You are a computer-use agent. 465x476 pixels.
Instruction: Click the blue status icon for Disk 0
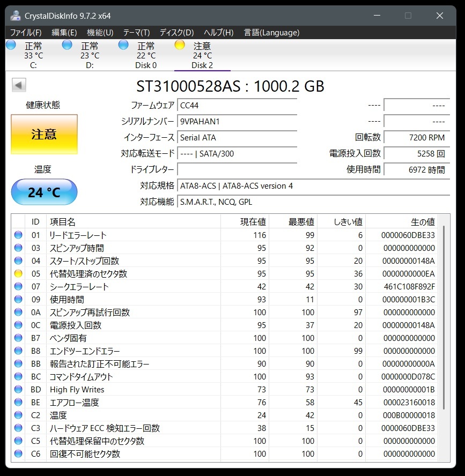(x=123, y=45)
